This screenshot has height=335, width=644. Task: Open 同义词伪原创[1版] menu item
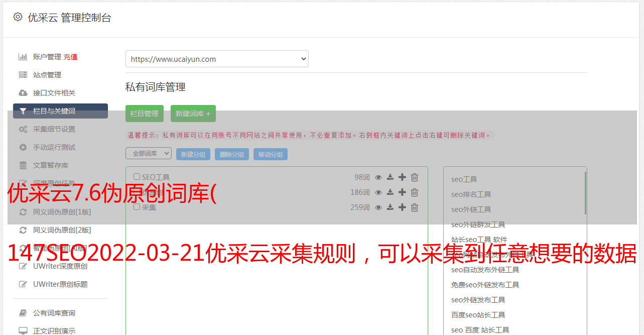62,212
